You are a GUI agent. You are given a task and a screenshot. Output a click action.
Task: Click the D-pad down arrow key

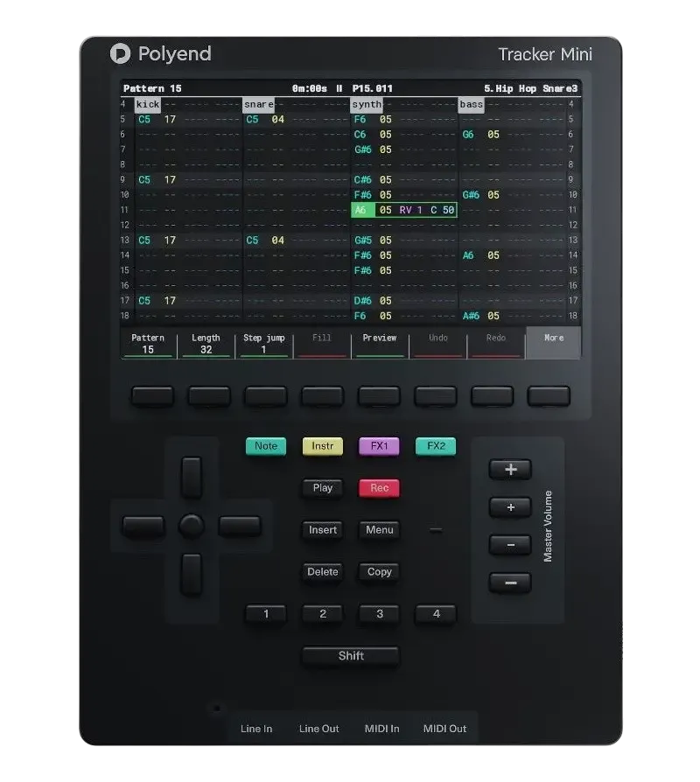click(191, 574)
